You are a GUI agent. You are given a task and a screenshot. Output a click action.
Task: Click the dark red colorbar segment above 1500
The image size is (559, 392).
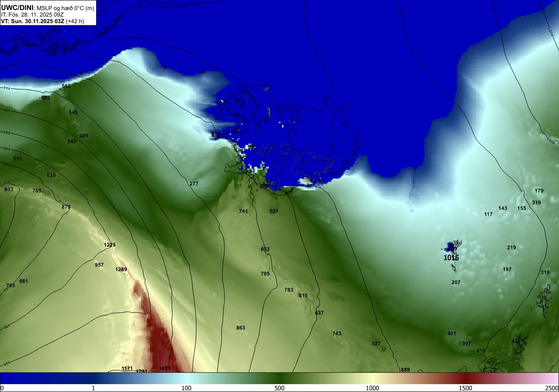[466, 378]
